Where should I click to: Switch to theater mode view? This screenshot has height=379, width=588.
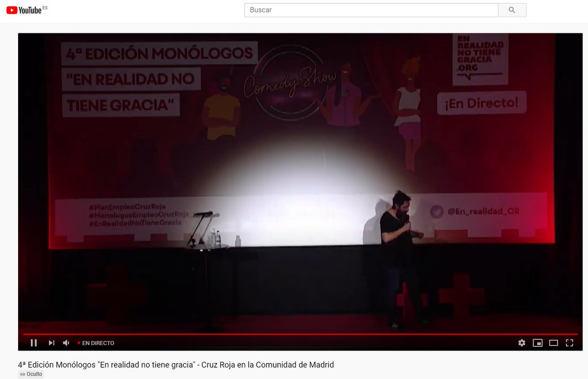click(553, 343)
